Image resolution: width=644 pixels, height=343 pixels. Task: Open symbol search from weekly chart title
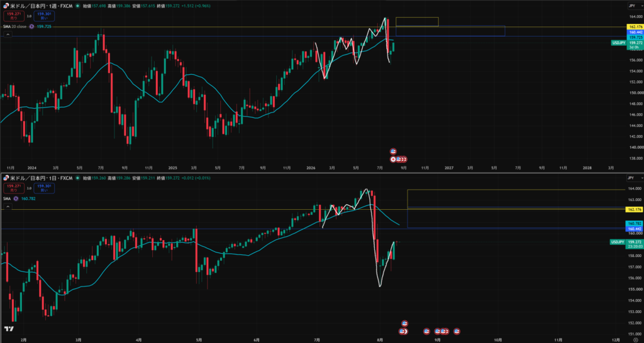[42, 6]
